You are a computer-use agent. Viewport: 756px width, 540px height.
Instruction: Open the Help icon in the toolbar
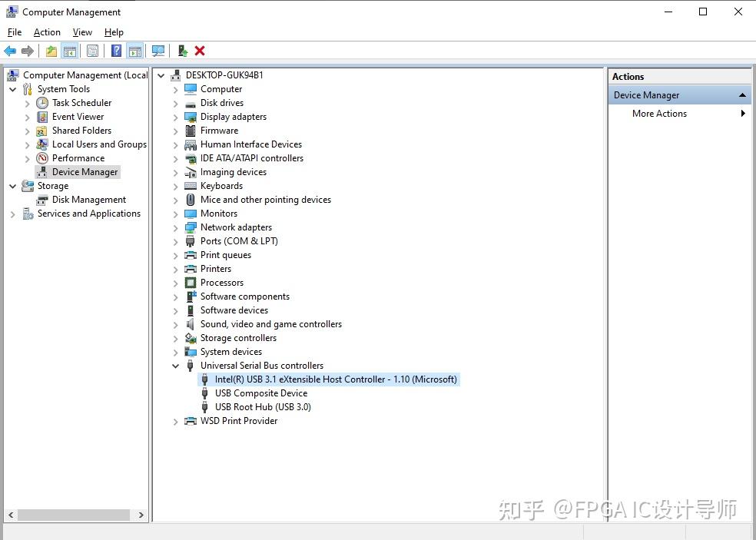[116, 51]
